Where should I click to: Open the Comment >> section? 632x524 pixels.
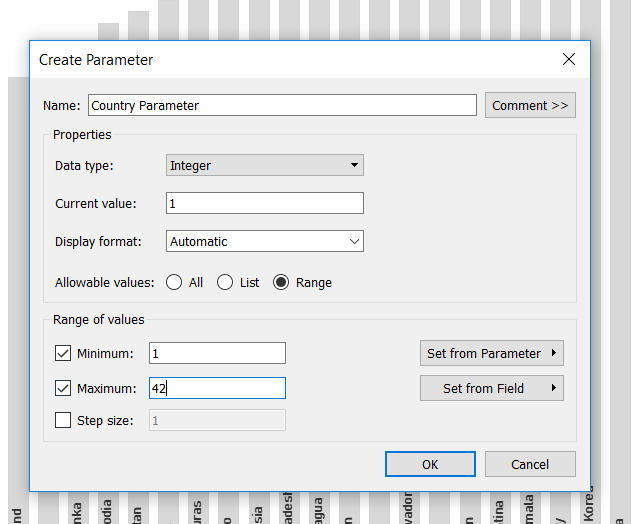[530, 105]
